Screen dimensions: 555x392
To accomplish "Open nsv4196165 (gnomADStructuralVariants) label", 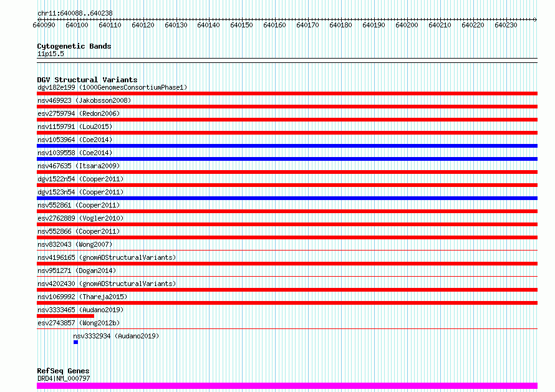I will [107, 257].
